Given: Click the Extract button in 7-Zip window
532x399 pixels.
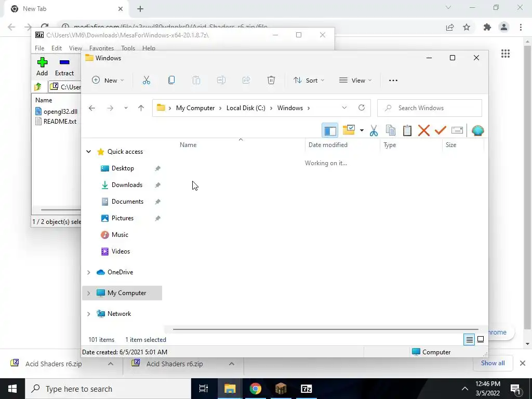Looking at the screenshot, I should pyautogui.click(x=64, y=67).
